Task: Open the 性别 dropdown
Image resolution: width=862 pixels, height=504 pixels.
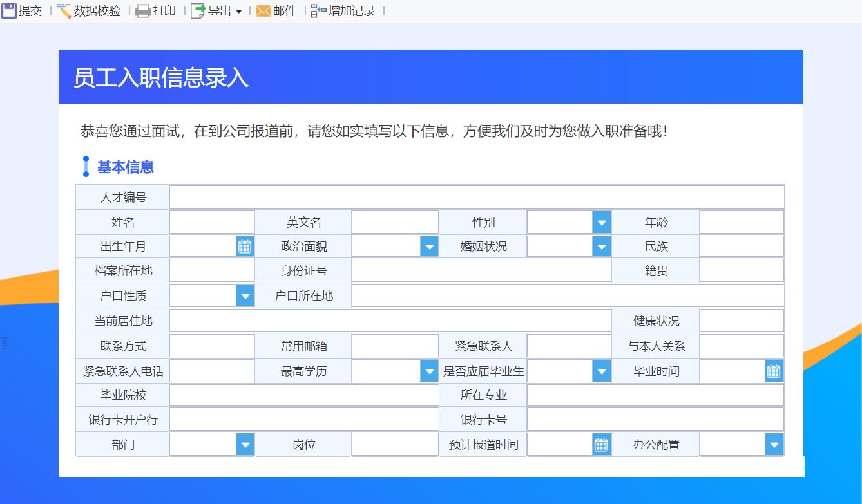Action: [x=602, y=222]
